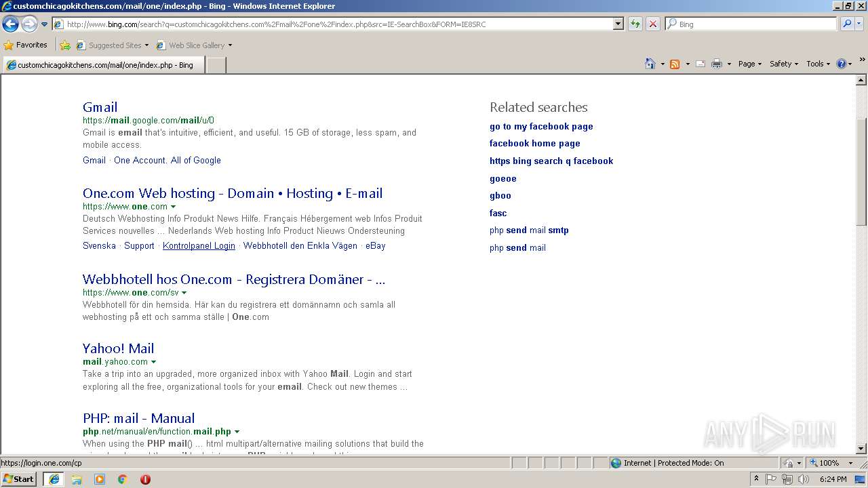Refresh the page with the green arrows icon

pos(635,24)
